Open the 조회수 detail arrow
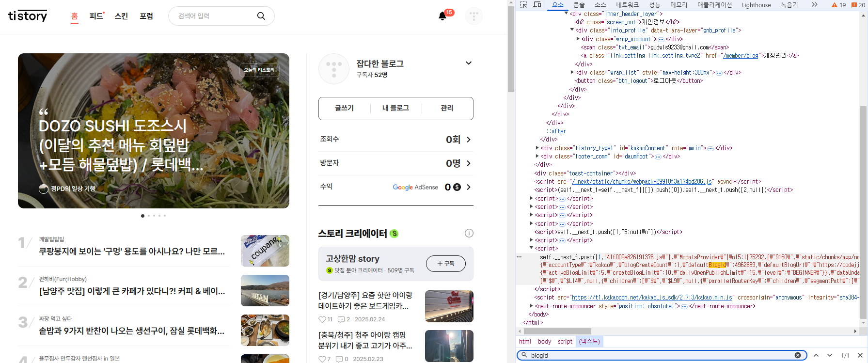The height and width of the screenshot is (363, 868). click(469, 140)
